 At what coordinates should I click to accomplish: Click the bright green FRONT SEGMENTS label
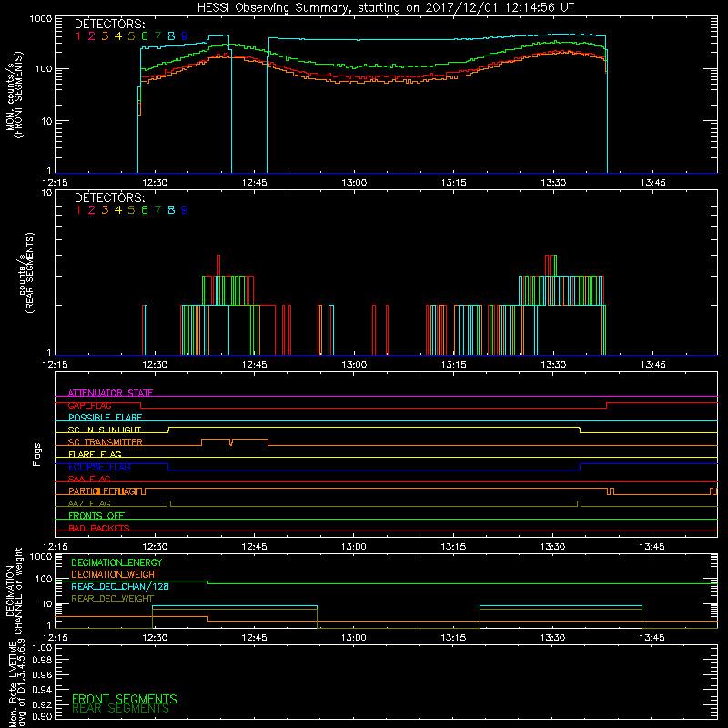pyautogui.click(x=125, y=699)
